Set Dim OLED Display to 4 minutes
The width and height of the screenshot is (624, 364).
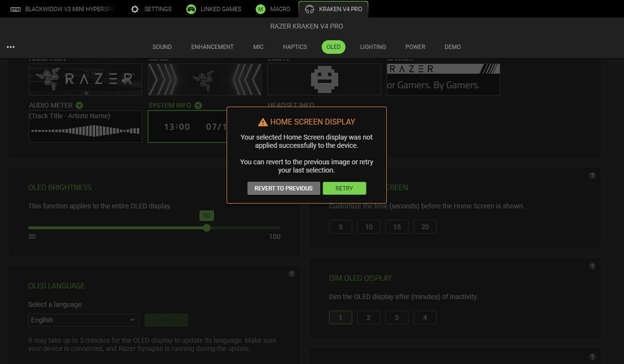coord(425,317)
